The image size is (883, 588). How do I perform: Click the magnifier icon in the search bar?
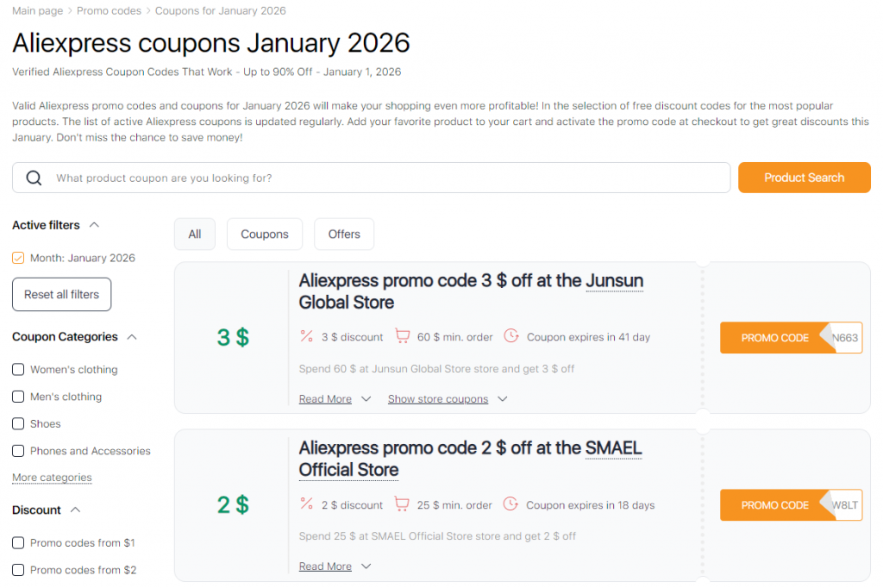[x=34, y=178]
